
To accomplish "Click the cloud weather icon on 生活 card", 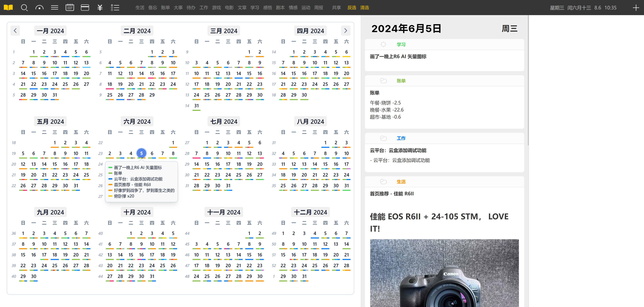I will click(x=383, y=182).
